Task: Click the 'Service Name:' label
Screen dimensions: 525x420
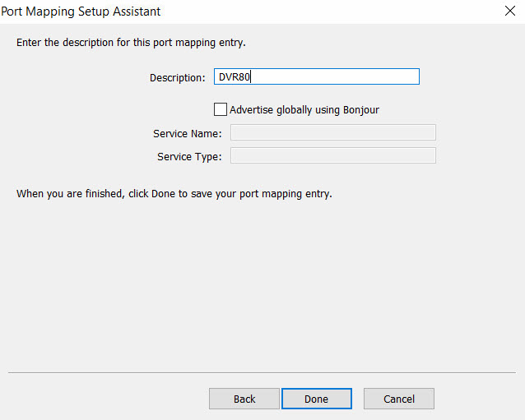Action: [x=187, y=133]
